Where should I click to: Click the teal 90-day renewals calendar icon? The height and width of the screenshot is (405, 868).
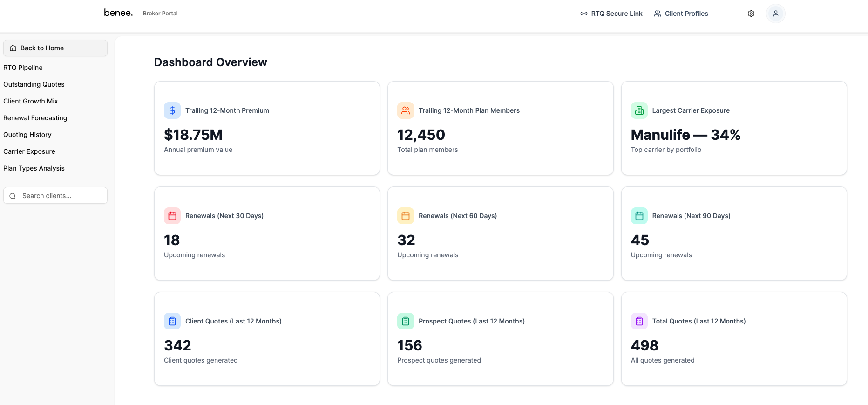click(639, 216)
